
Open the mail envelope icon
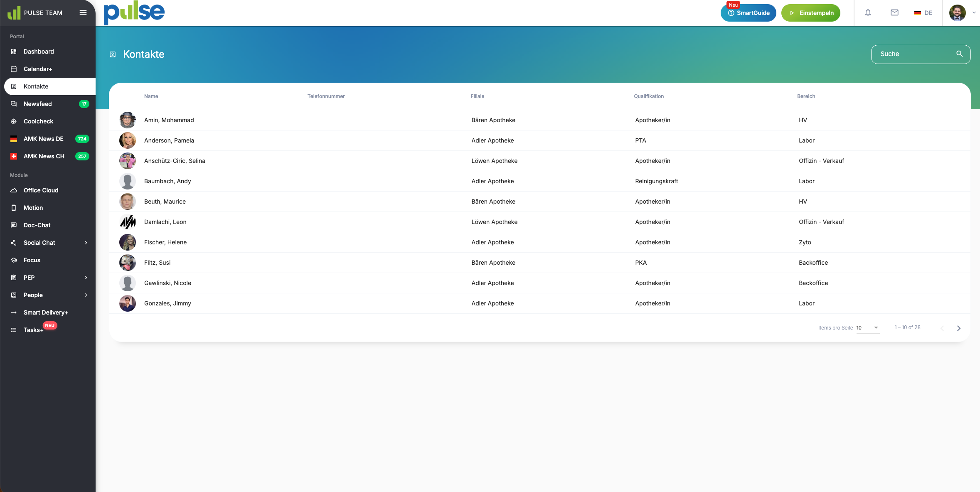894,13
